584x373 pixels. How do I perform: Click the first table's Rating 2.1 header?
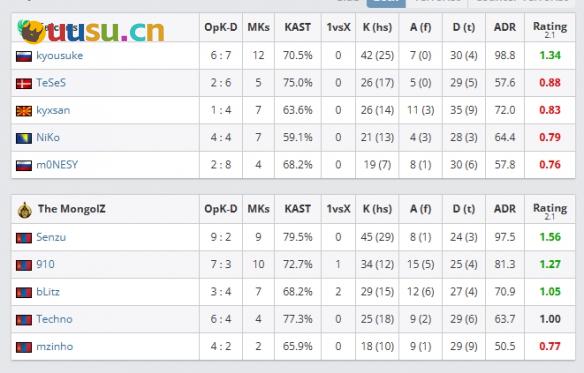point(550,29)
